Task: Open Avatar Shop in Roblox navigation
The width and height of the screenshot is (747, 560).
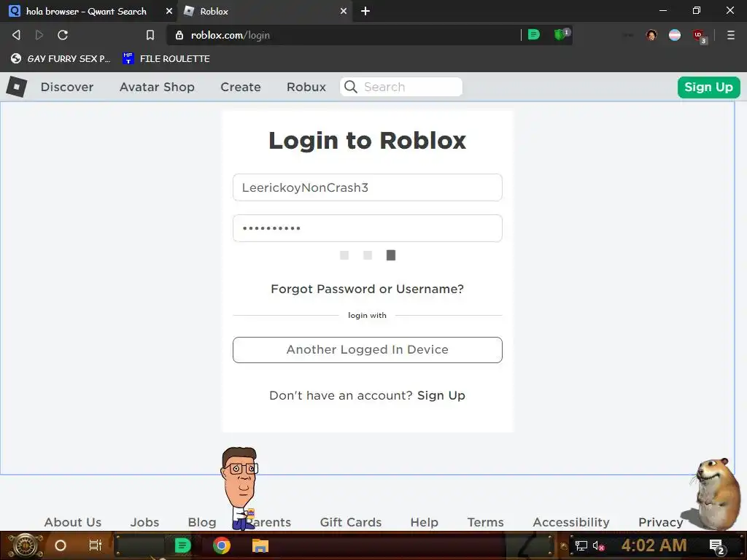Action: pyautogui.click(x=157, y=87)
